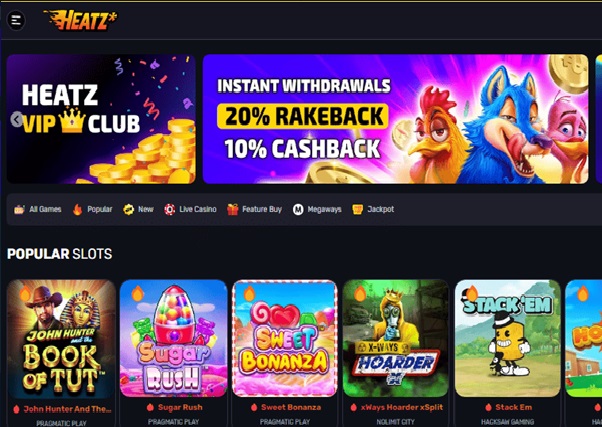Click the Megaways M icon

tap(298, 209)
